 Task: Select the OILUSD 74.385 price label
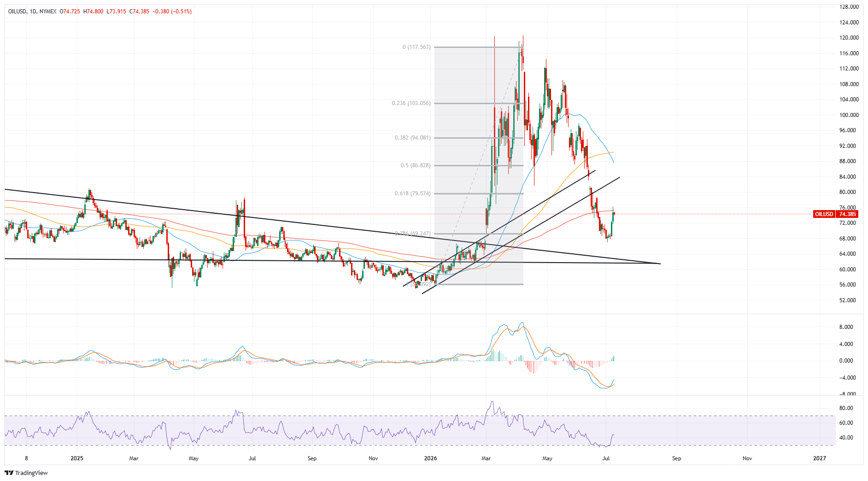tap(835, 214)
